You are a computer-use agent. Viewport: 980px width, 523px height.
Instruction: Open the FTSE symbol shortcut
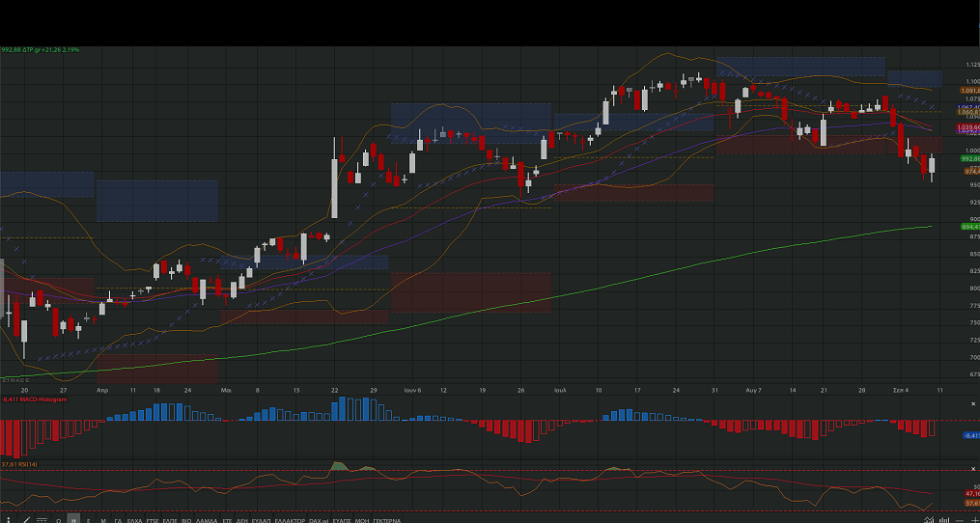coord(153,520)
